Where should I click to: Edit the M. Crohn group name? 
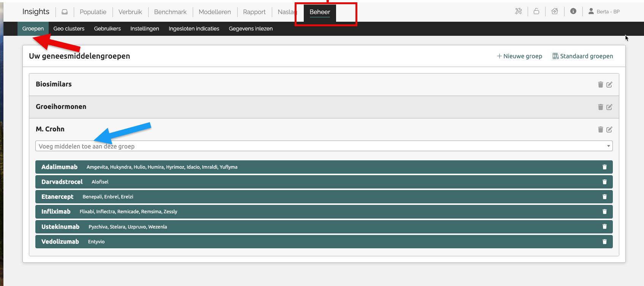(x=609, y=129)
